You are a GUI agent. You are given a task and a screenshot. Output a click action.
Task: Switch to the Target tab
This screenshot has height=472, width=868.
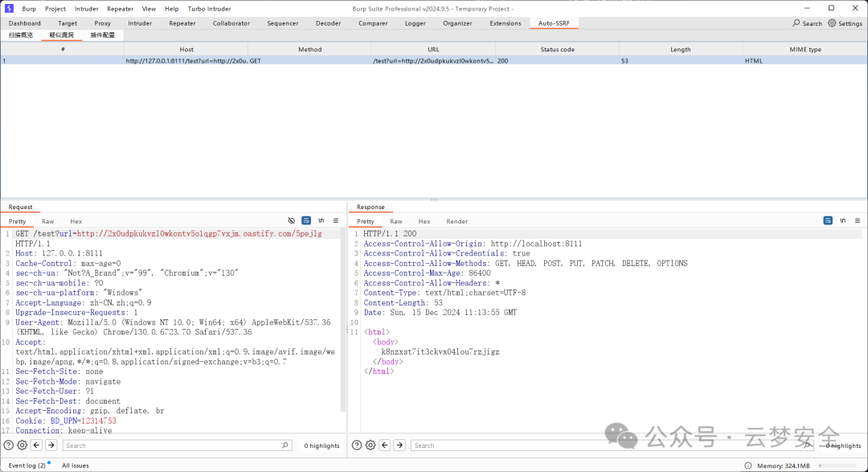coord(68,23)
